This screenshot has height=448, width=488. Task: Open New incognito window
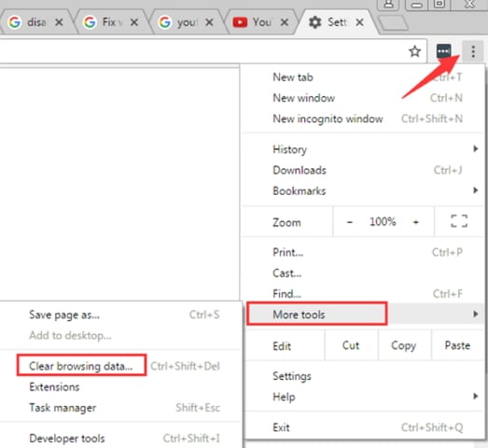point(363,119)
